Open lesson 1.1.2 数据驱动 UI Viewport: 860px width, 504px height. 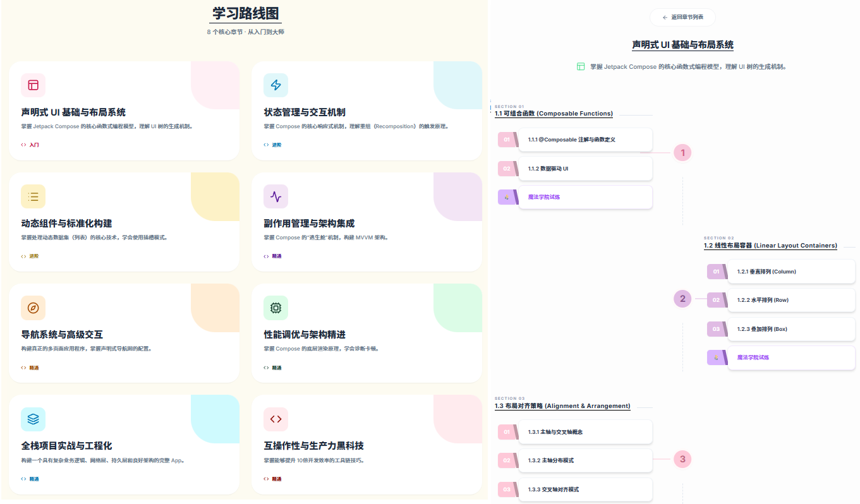click(584, 169)
